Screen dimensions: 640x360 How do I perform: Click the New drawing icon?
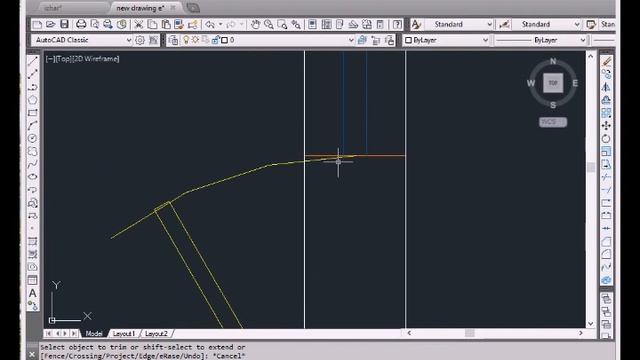pyautogui.click(x=37, y=24)
